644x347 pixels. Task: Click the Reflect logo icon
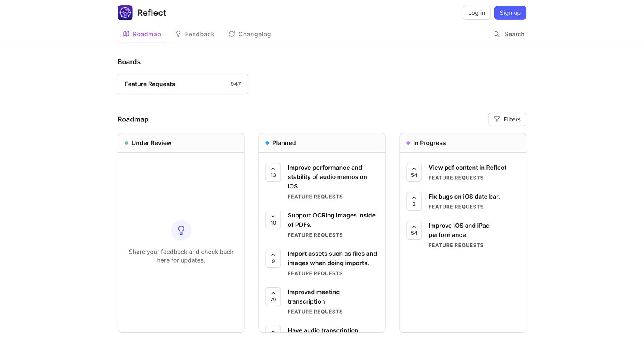click(125, 13)
